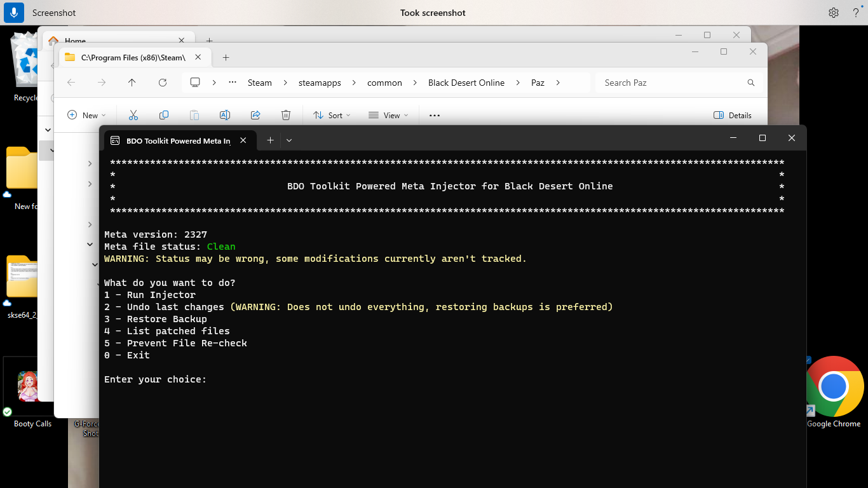Viewport: 868px width, 488px height.
Task: Click the microphone icon at top left
Action: (x=14, y=13)
